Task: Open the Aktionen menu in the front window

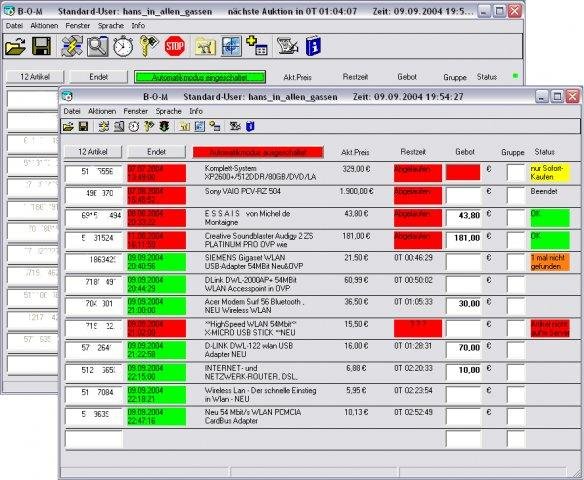Action: (102, 111)
